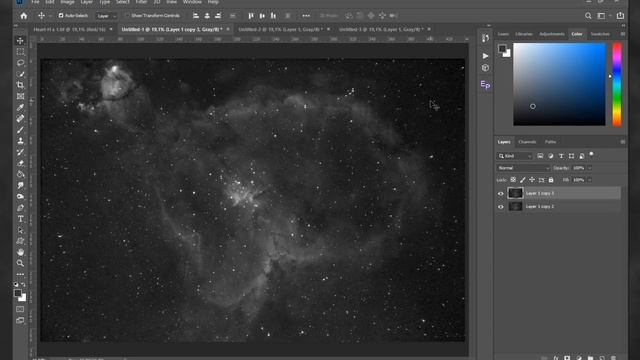Select the Pen tool
This screenshot has width=640, height=360.
coord(20,208)
